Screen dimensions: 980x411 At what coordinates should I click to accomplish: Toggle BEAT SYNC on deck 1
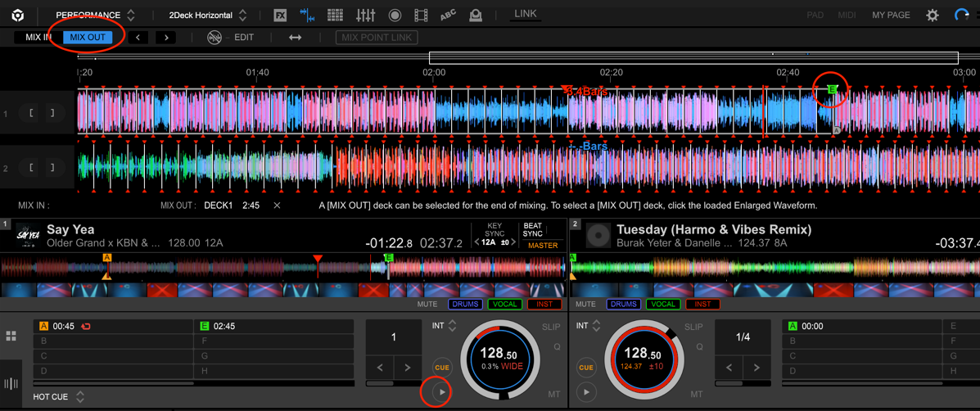[532, 229]
